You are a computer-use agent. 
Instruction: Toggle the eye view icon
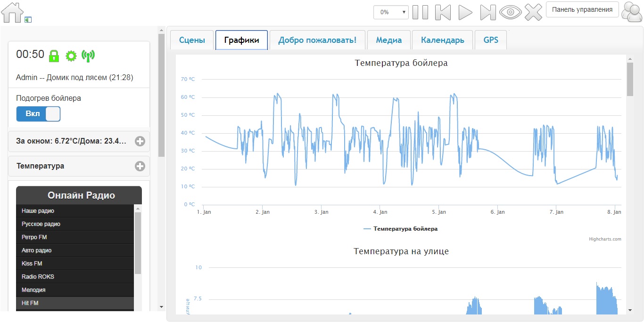(x=511, y=12)
